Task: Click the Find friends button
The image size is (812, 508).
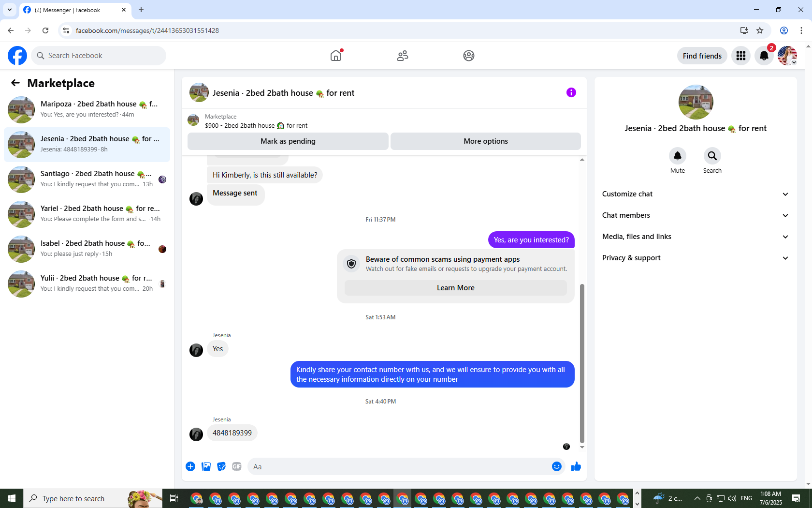Action: click(x=702, y=56)
